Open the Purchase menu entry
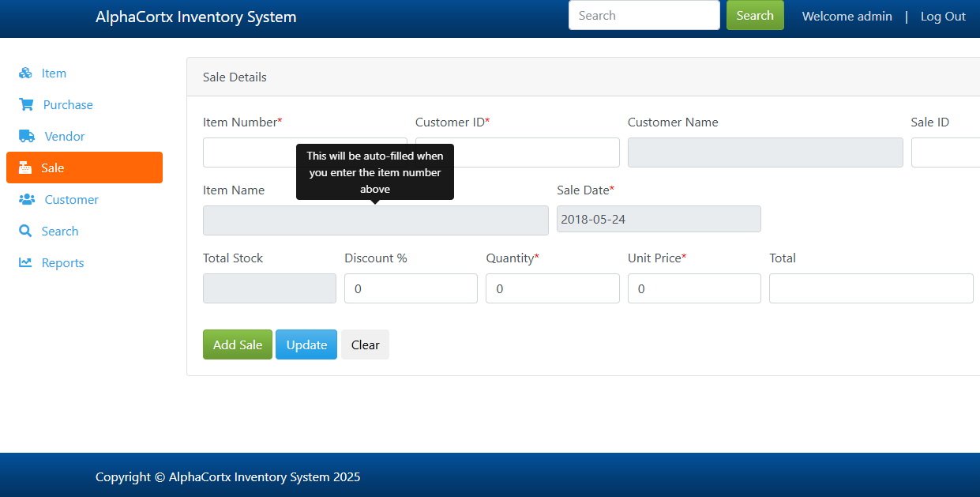 [84, 105]
